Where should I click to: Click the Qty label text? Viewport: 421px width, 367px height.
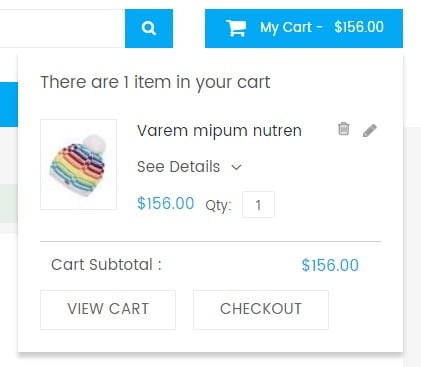(218, 205)
